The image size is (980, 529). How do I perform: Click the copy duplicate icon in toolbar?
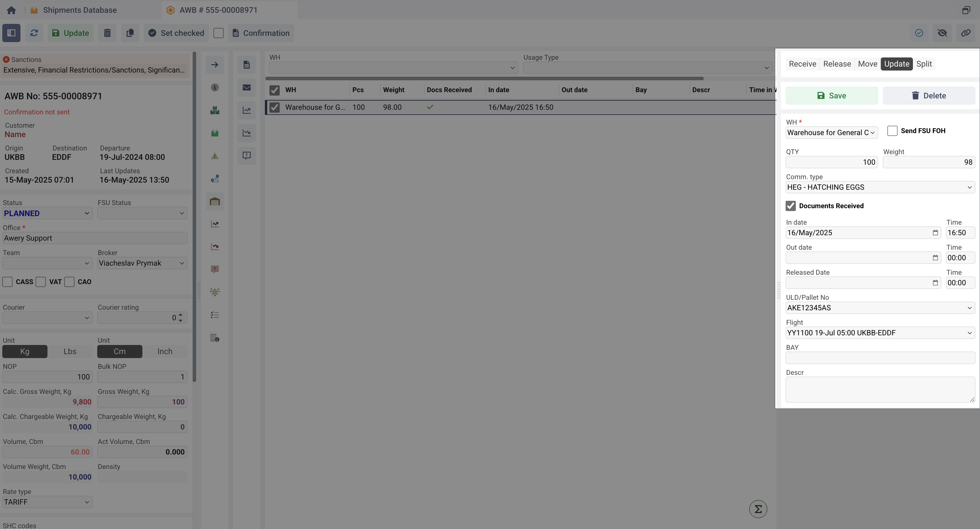pyautogui.click(x=130, y=33)
